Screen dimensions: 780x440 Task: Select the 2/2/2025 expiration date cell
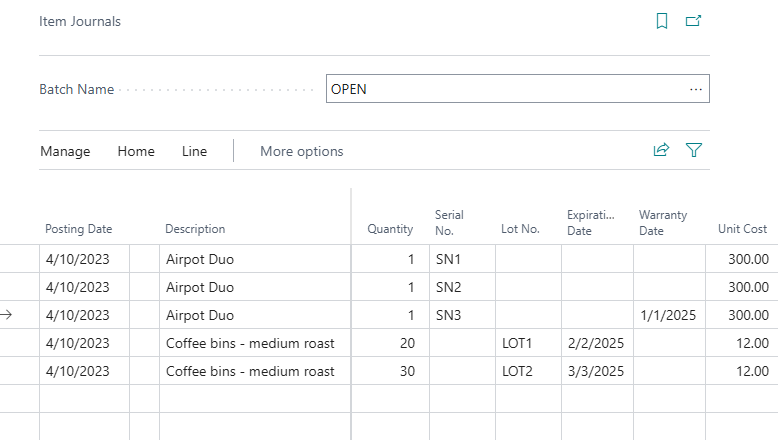click(596, 343)
